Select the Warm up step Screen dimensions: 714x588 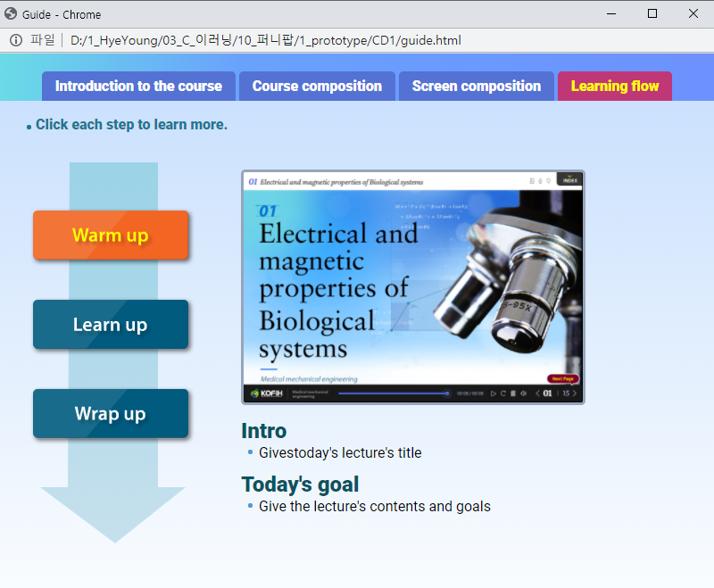(111, 235)
